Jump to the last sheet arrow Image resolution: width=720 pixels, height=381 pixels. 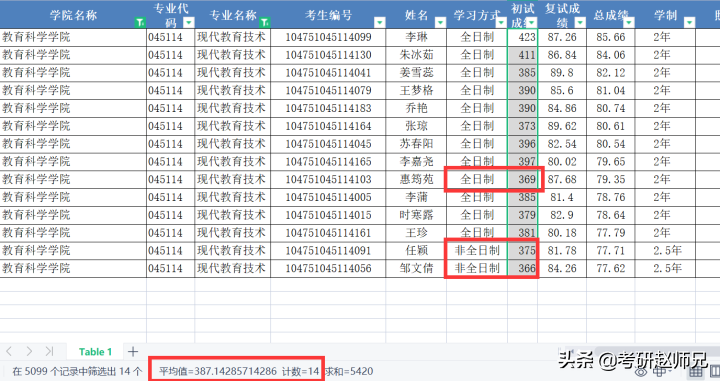pyautogui.click(x=49, y=352)
